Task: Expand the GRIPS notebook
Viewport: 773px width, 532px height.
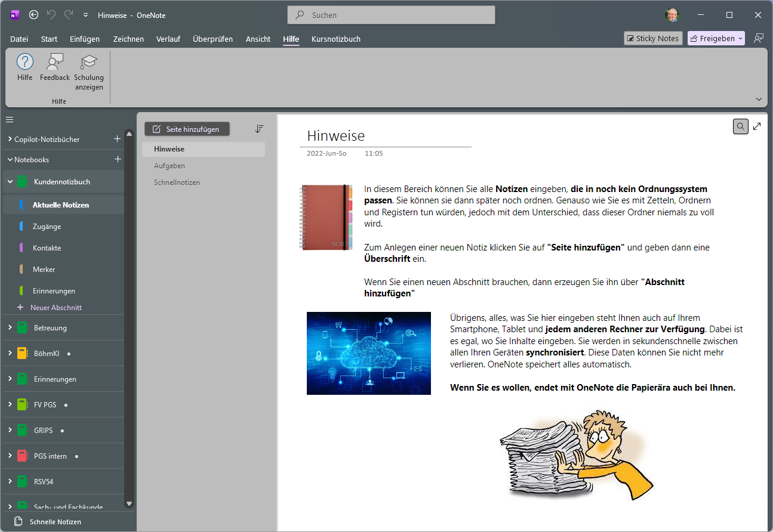Action: click(x=10, y=430)
